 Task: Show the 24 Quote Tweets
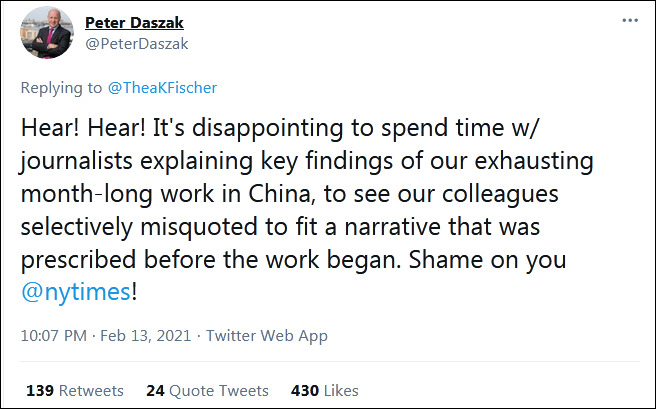pos(155,390)
